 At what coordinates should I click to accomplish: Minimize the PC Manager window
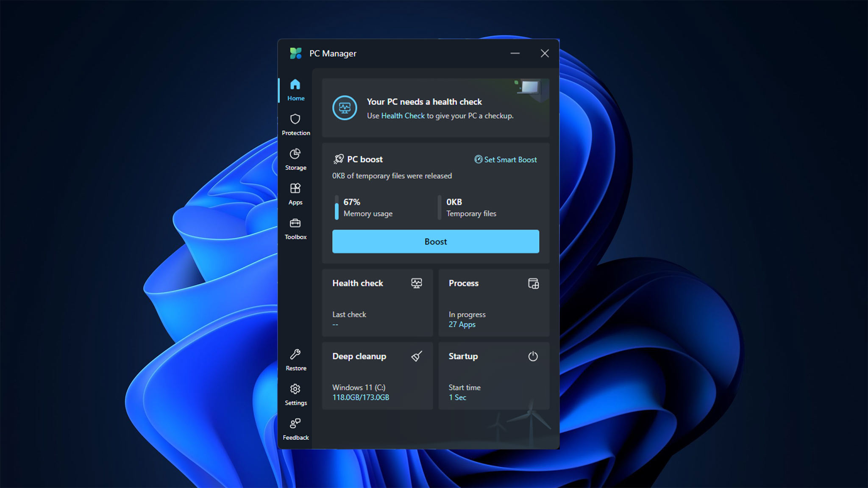[515, 53]
